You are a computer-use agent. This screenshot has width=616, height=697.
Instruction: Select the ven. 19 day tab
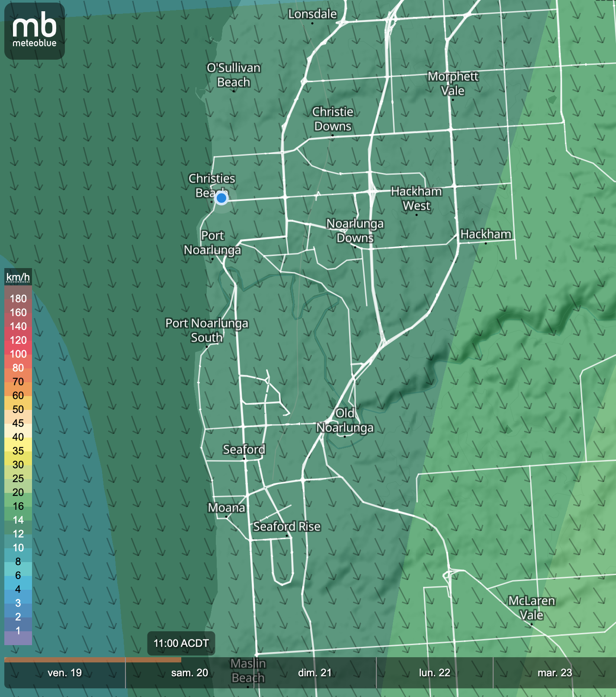point(65,673)
